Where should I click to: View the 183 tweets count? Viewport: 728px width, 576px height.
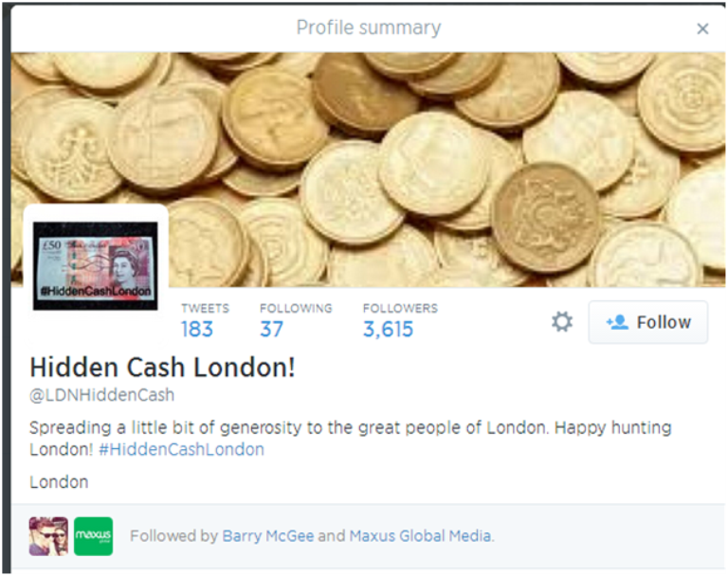click(x=197, y=329)
